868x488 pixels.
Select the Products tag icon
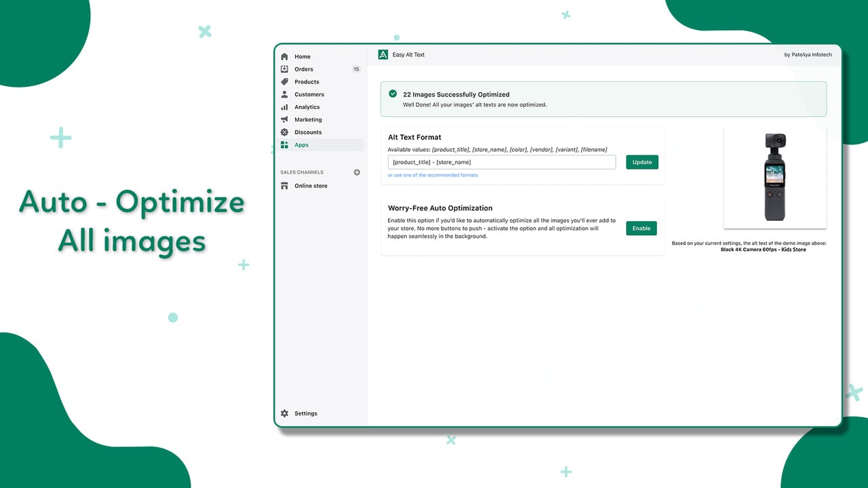click(285, 81)
